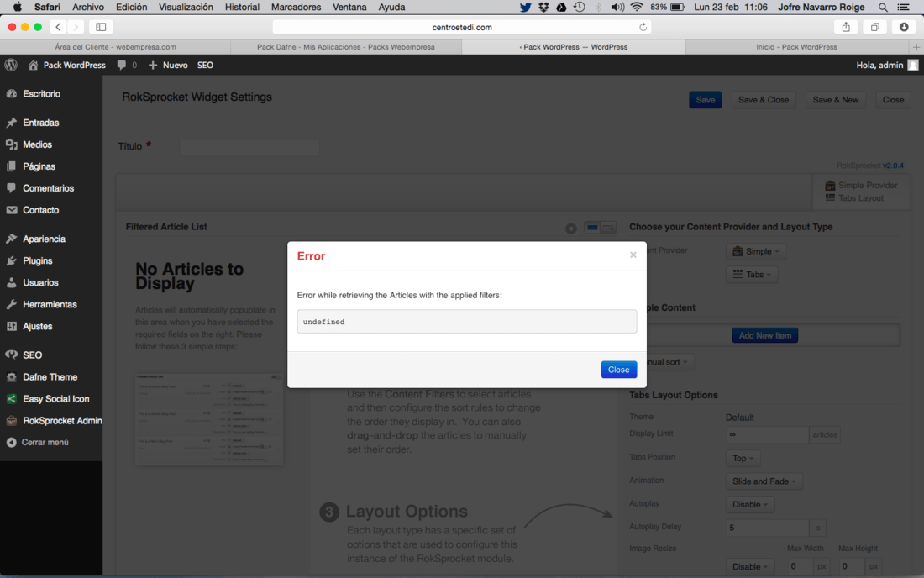This screenshot has width=924, height=578.
Task: Open Tabs Position Top dropdown
Action: (743, 458)
